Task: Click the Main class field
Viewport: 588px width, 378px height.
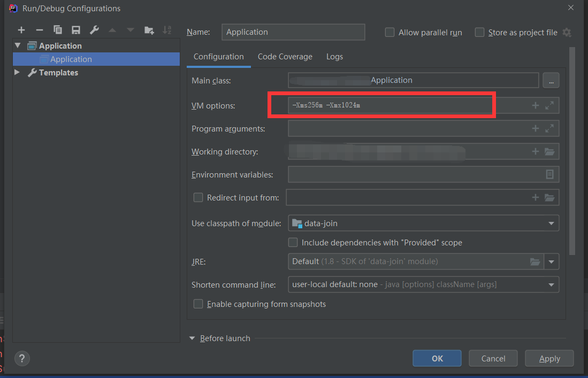Action: pos(413,80)
